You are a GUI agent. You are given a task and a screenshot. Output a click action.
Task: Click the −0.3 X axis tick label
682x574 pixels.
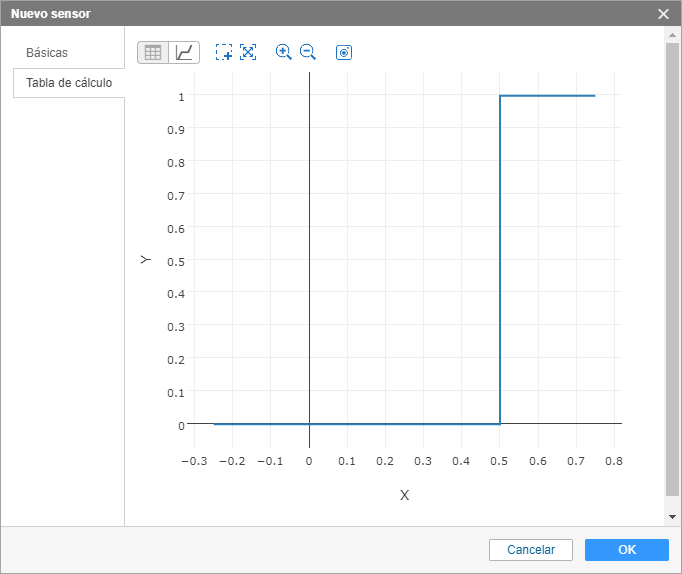click(x=194, y=461)
